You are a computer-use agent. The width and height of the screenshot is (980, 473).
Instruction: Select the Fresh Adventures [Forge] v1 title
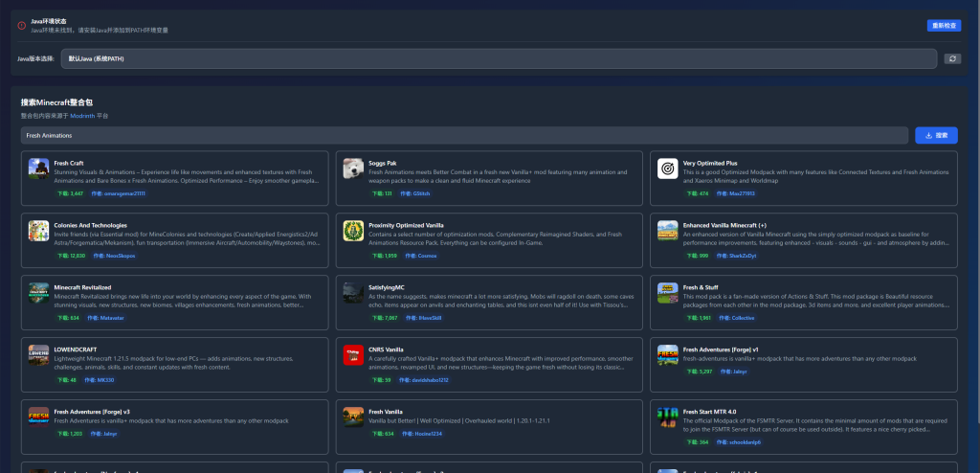721,349
